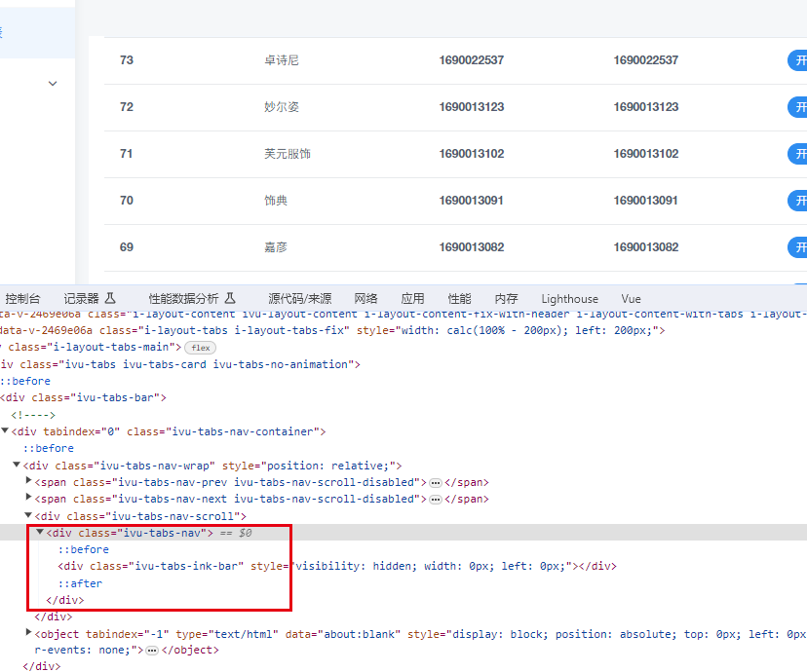Collapse the selected ivu-tabs-nav div node
The image size is (807, 672).
[40, 533]
